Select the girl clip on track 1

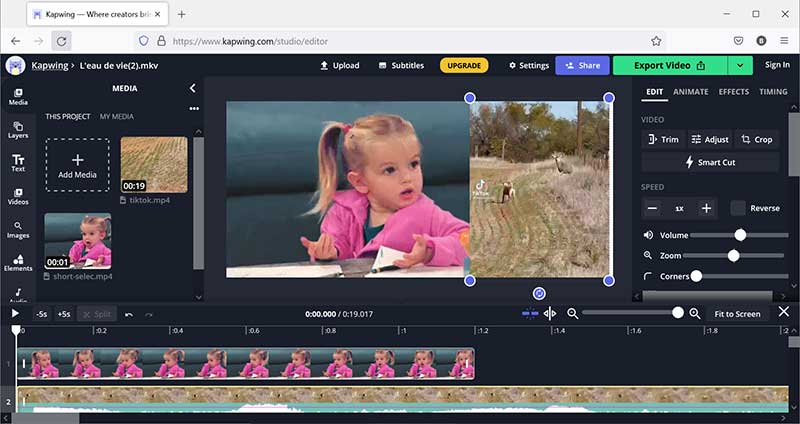point(246,364)
